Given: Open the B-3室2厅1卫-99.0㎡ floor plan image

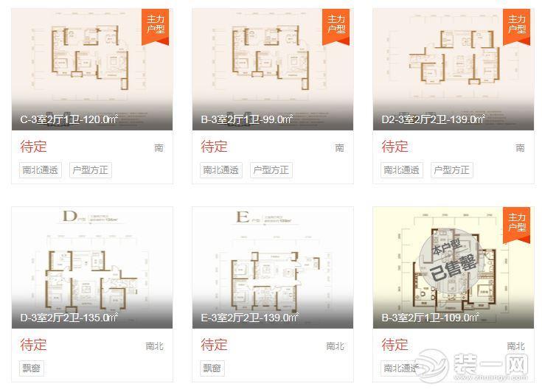Looking at the screenshot, I should 273,69.
